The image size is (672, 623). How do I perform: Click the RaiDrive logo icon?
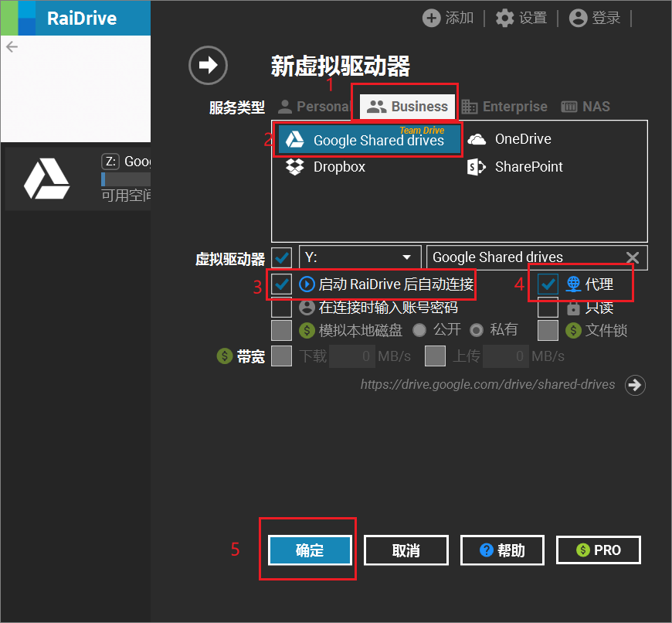pos(18,18)
